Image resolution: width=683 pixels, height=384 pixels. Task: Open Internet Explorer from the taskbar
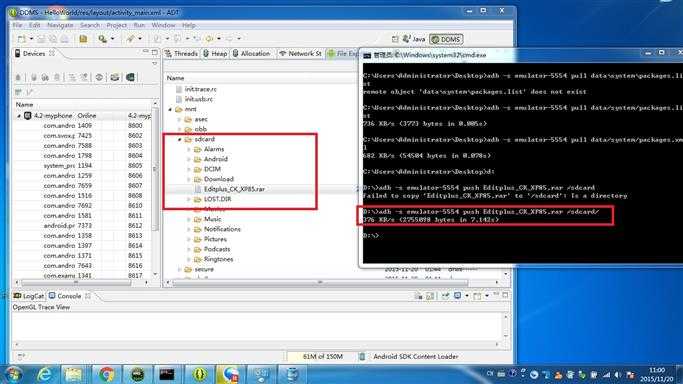point(44,374)
